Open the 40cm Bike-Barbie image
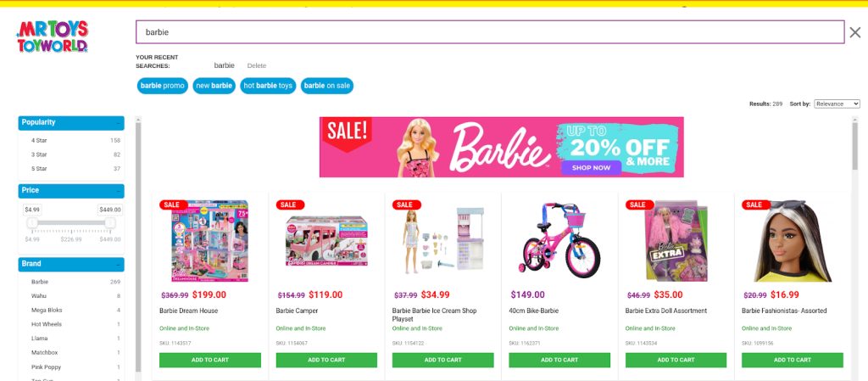Image resolution: width=868 pixels, height=381 pixels. (559, 242)
